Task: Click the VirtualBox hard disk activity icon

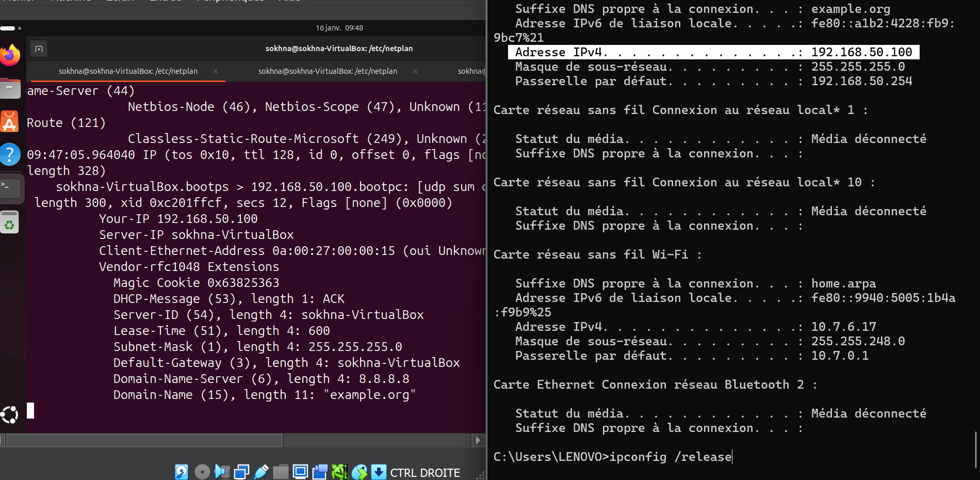Action: (x=182, y=472)
